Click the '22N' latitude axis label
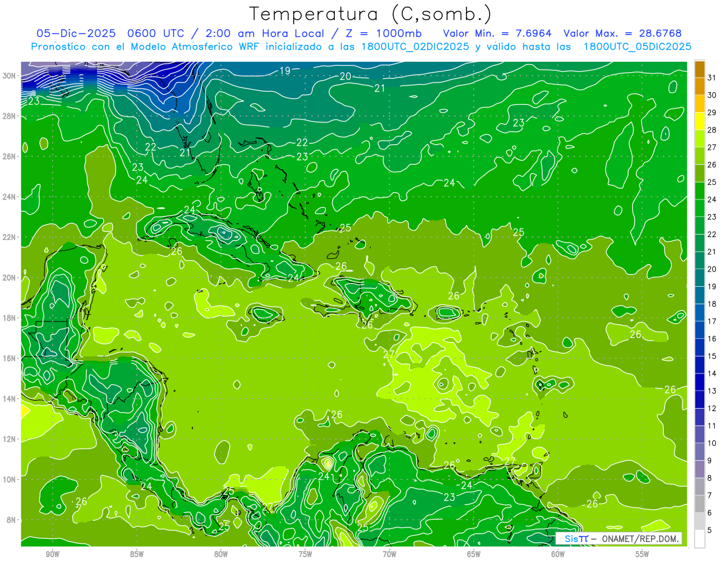This screenshot has height=562, width=728. click(x=10, y=237)
